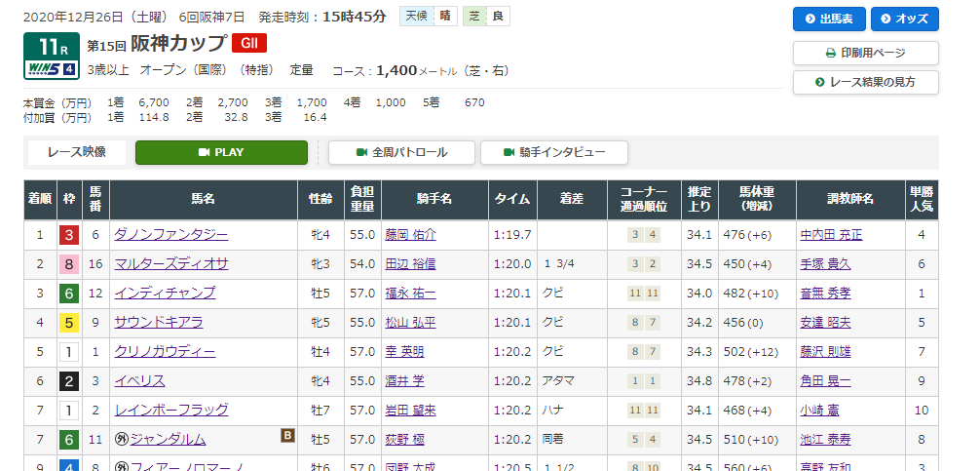The image size is (980, 471).
Task: Click margin value 1 3/4
Action: [559, 264]
